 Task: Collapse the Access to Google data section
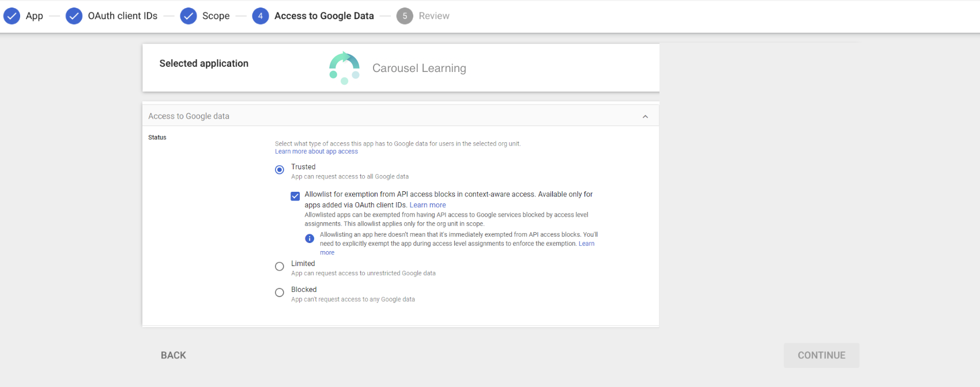click(645, 117)
